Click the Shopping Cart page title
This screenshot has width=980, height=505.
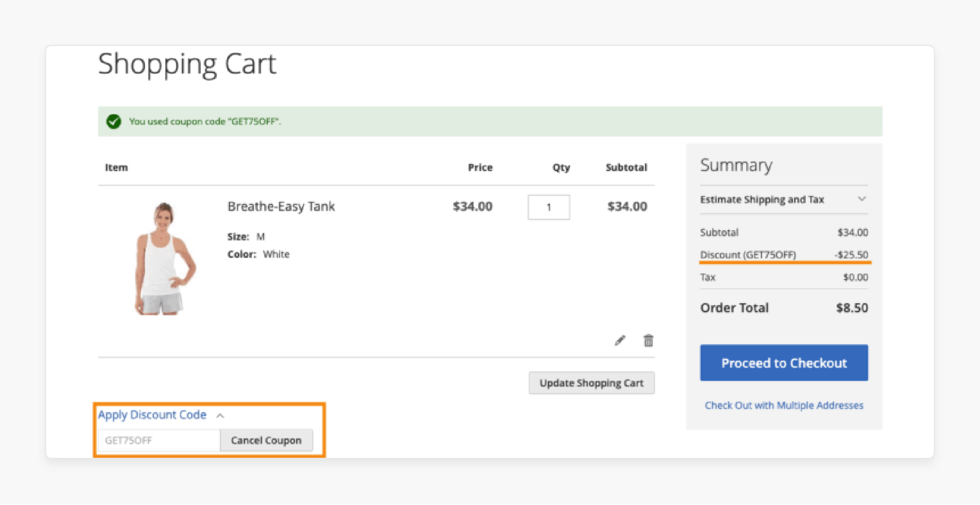[187, 64]
